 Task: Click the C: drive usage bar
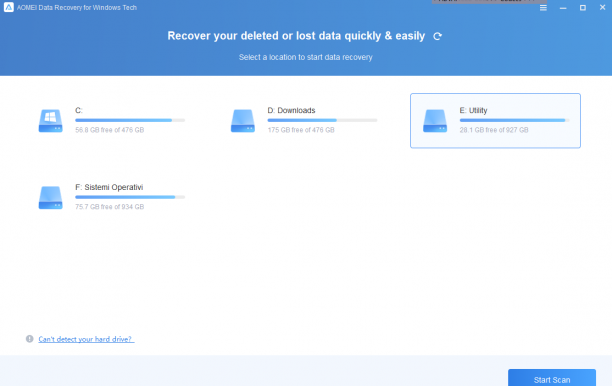click(x=130, y=120)
